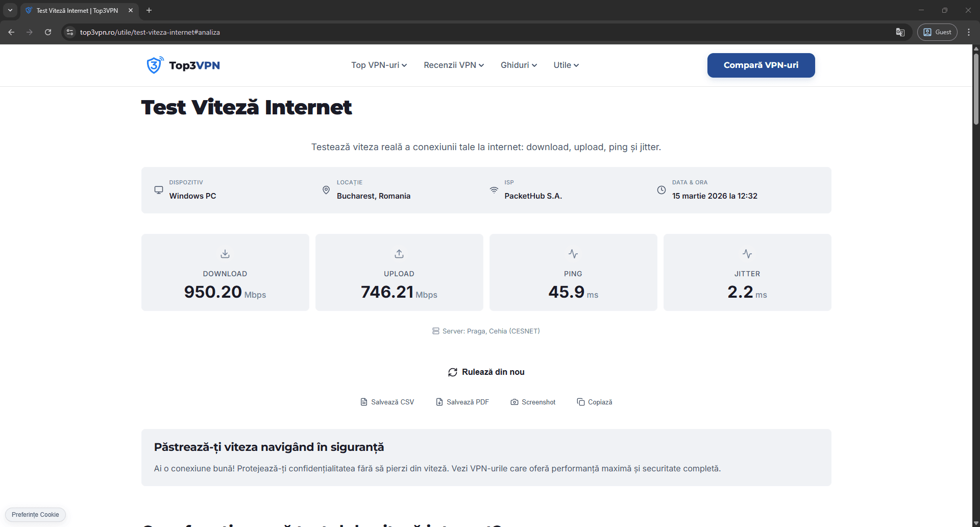This screenshot has height=527, width=980.
Task: Click the Guest profile button
Action: pos(937,32)
